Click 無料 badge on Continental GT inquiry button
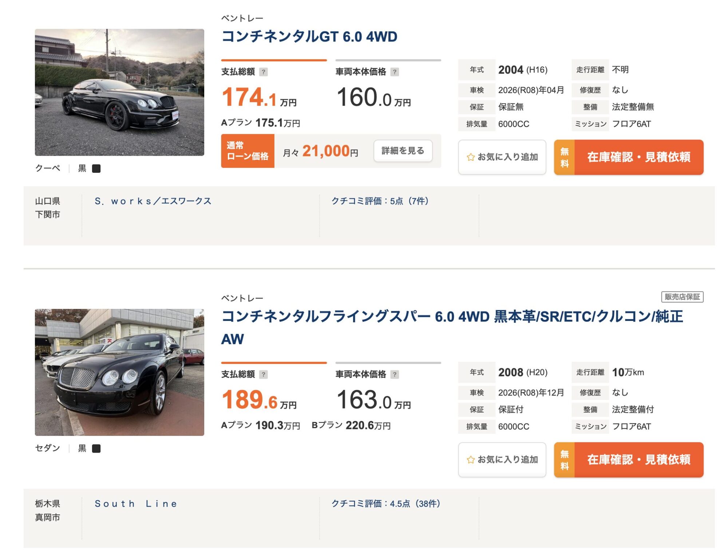The height and width of the screenshot is (560, 728). pos(564,157)
